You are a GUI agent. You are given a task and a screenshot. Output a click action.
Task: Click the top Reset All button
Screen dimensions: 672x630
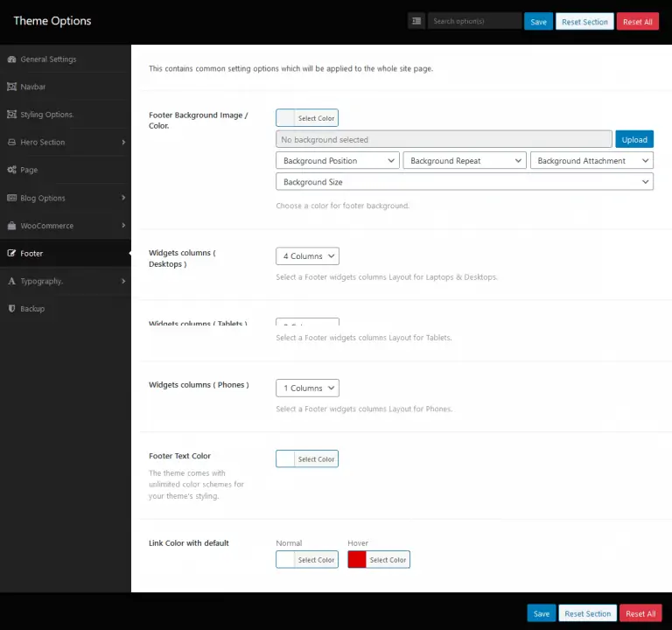click(638, 21)
